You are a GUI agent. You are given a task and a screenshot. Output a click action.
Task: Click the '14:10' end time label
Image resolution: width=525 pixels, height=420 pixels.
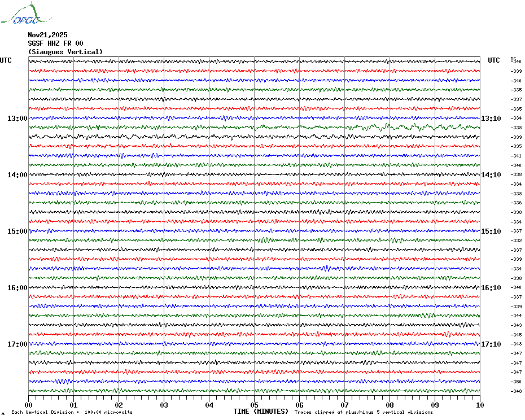(491, 175)
